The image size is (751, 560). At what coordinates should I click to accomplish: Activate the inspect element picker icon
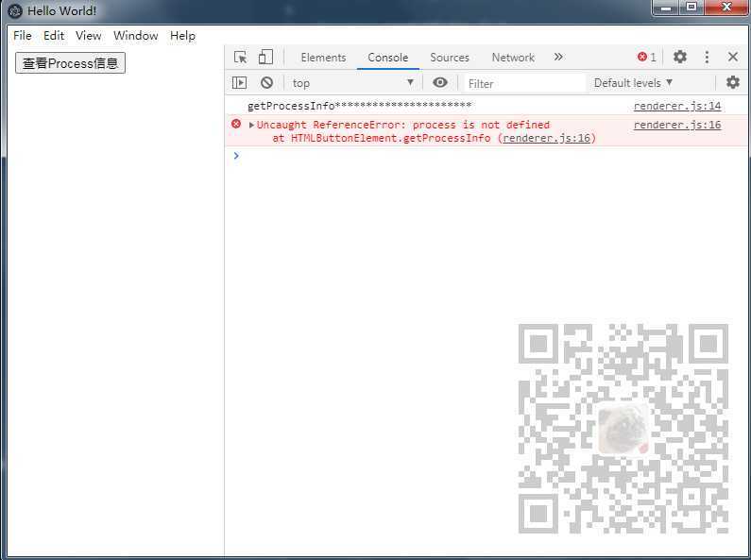coord(241,57)
